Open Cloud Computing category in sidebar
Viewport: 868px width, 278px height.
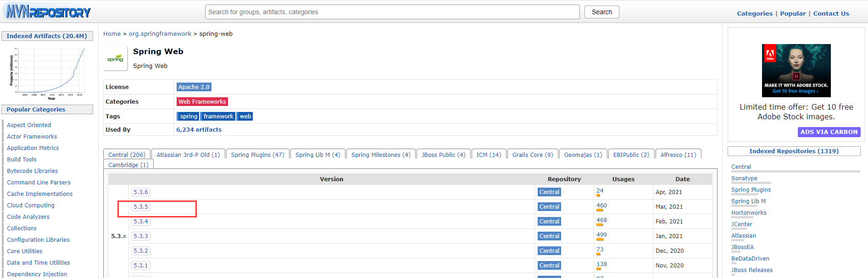[31, 206]
